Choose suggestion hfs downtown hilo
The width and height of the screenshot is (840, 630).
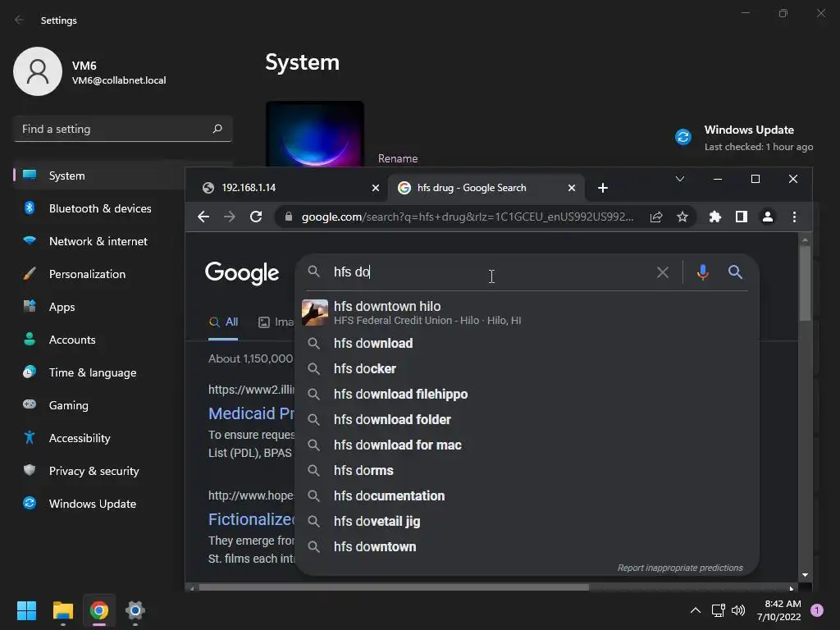coord(527,313)
